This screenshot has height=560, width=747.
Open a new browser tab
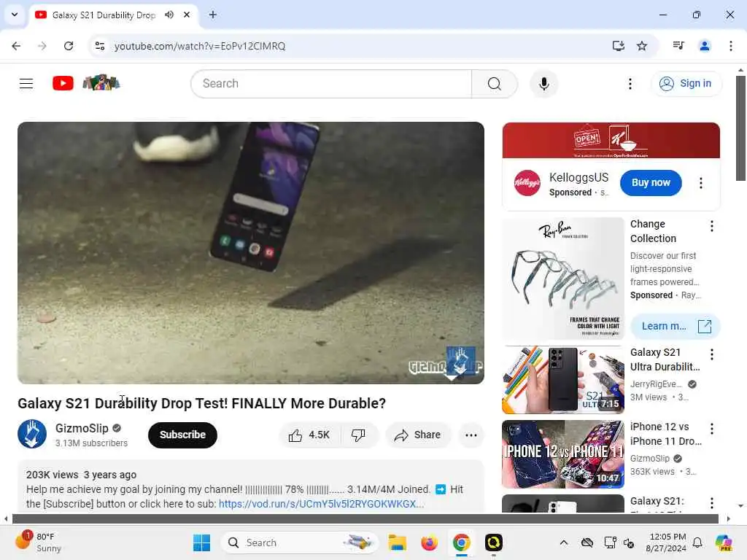coord(213,15)
